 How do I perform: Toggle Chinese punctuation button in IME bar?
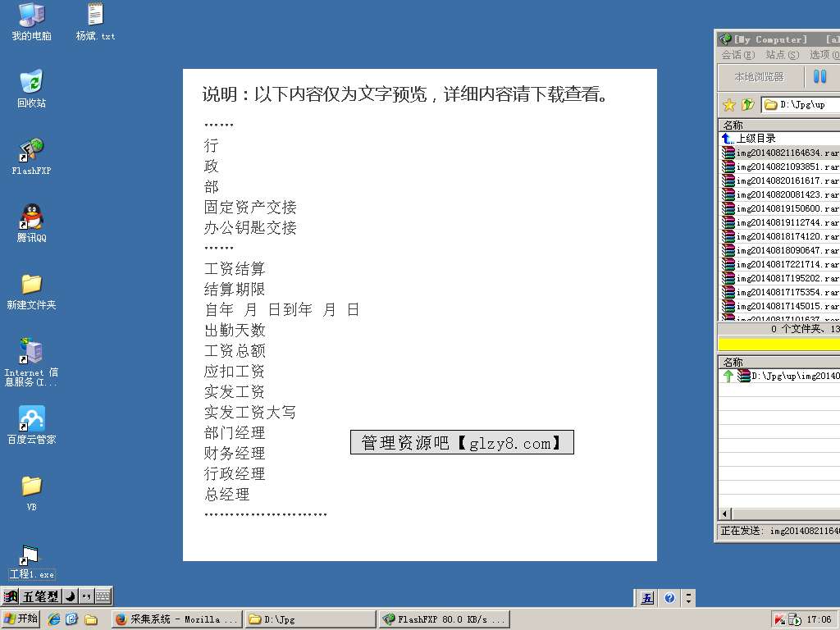pos(87,596)
